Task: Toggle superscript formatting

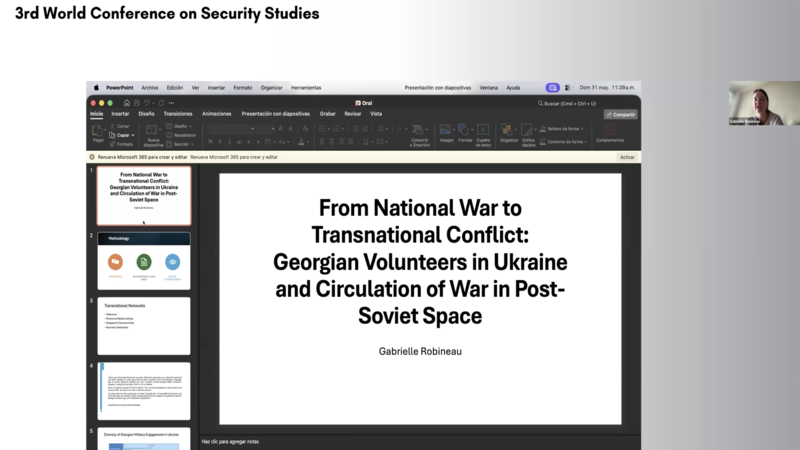Action: click(249, 141)
